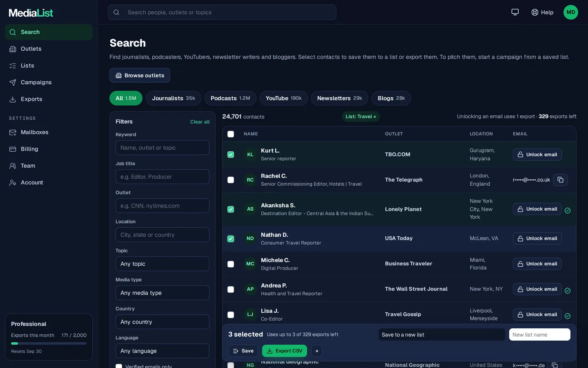Image resolution: width=588 pixels, height=368 pixels.
Task: Copy the National Geographic row email
Action: point(555,365)
